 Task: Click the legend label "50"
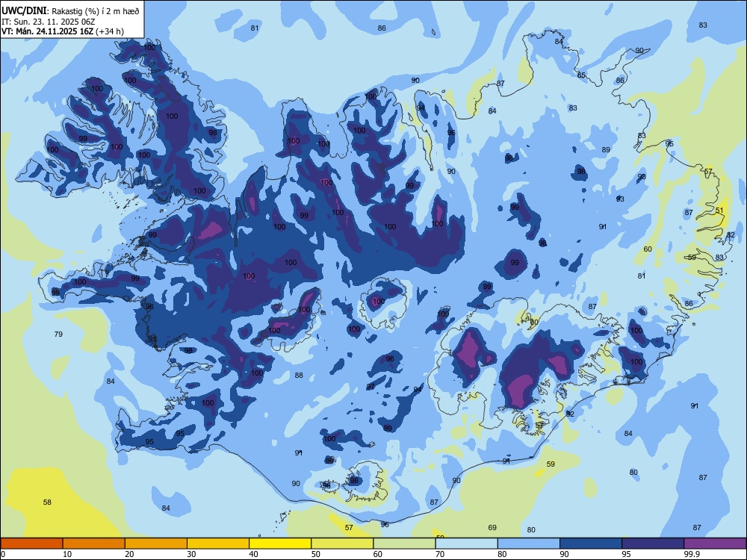point(315,554)
